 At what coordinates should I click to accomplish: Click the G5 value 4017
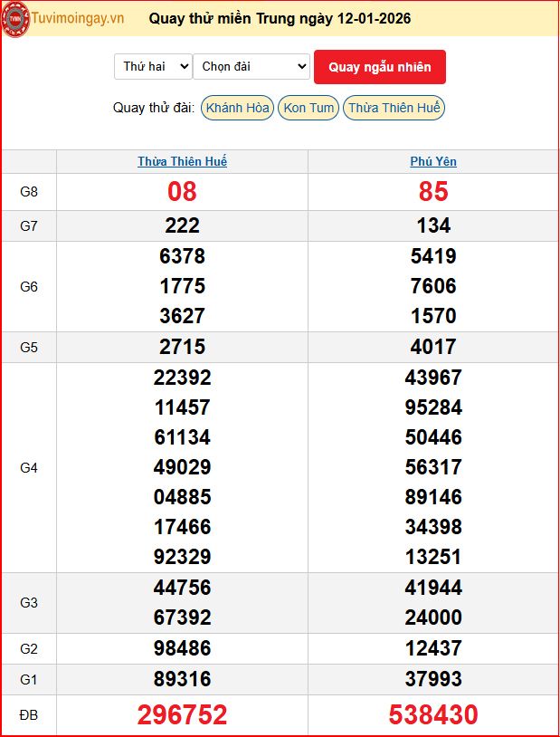[x=433, y=347]
